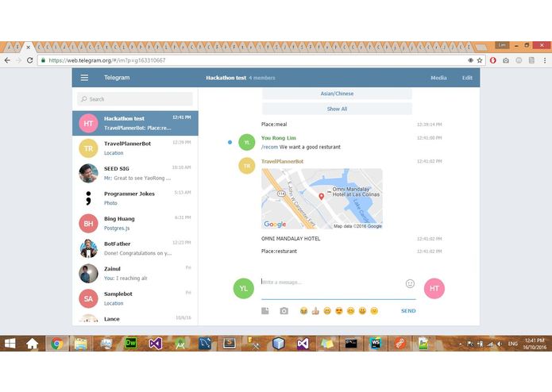Open You Rong Lim's green avatar
The height and width of the screenshot is (392, 552).
point(247,142)
